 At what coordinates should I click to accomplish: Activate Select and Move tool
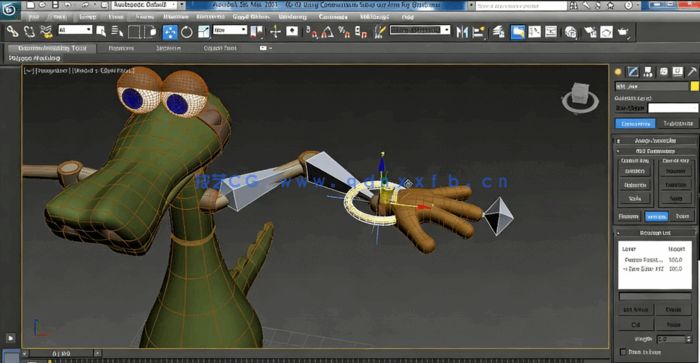coord(170,32)
